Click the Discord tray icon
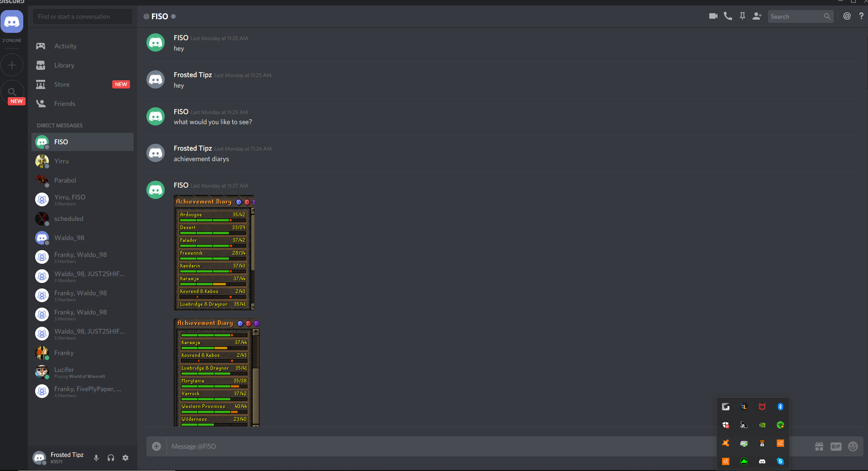Viewport: 868px width, 471px height. (762, 461)
